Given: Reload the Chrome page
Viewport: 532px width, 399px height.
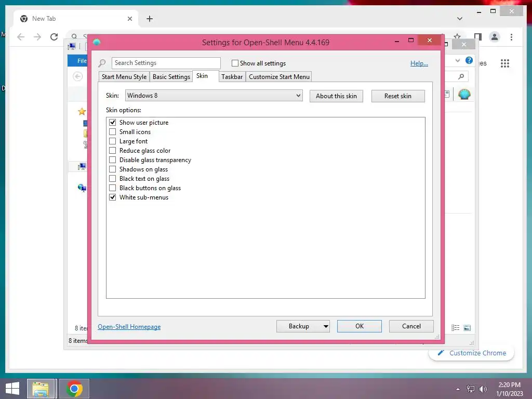Looking at the screenshot, I should pyautogui.click(x=54, y=37).
